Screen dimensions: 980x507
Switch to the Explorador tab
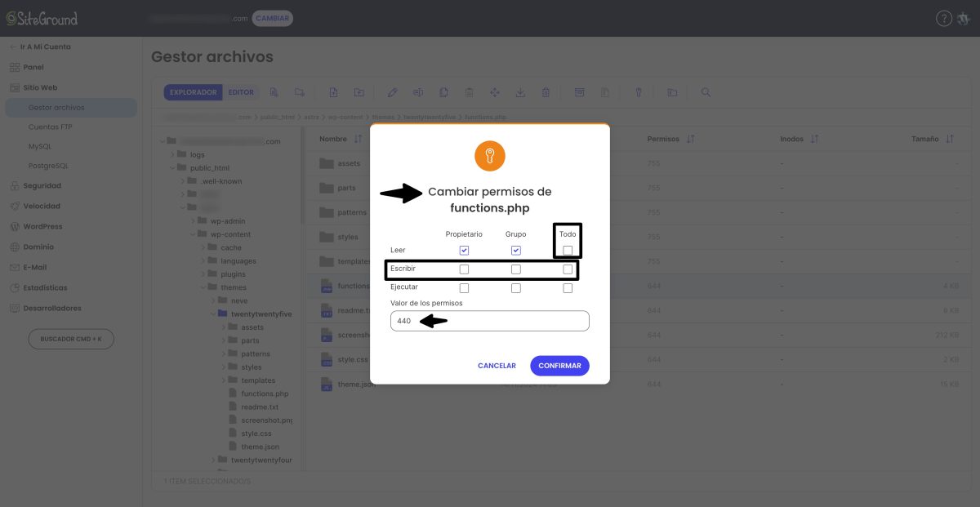coord(193,92)
